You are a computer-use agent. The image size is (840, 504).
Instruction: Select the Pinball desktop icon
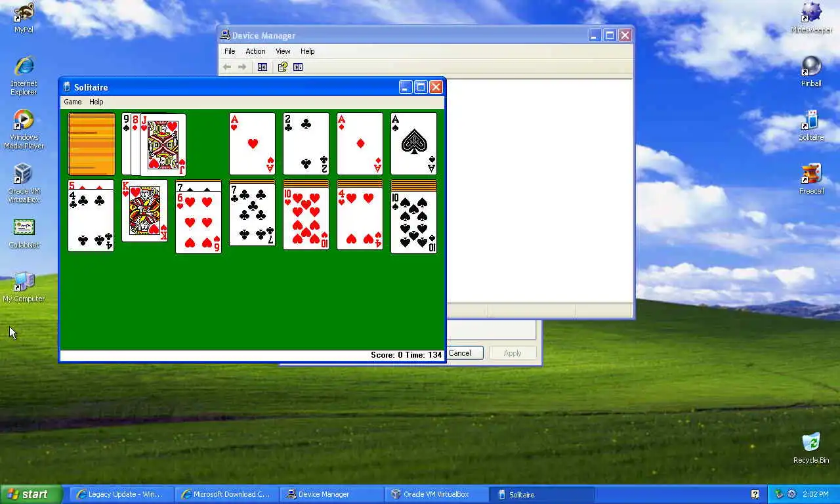(x=811, y=72)
